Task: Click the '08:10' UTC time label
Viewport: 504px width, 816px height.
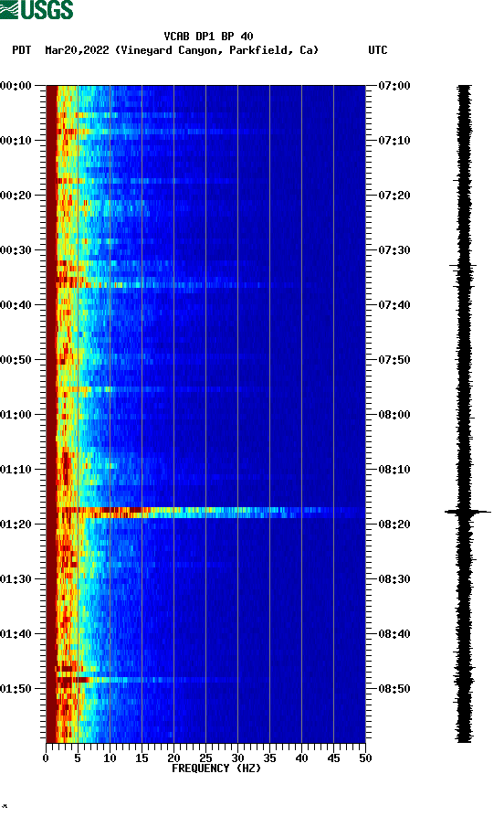Action: tap(394, 470)
